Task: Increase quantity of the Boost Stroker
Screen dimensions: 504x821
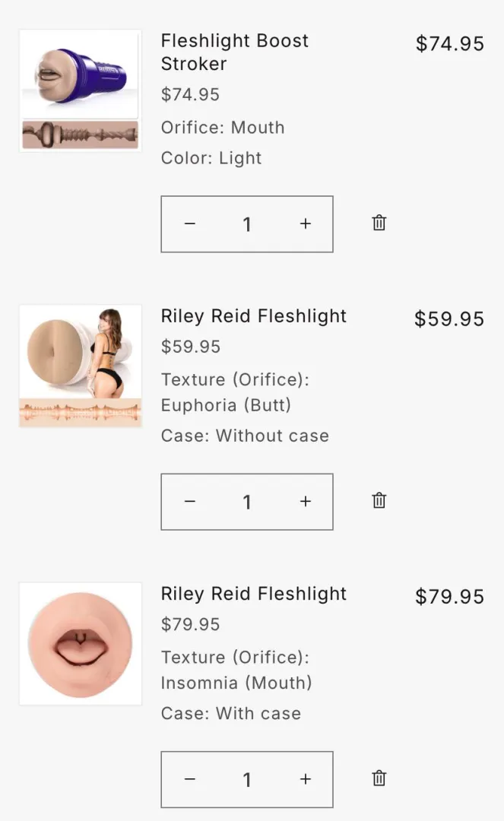Action: point(306,223)
